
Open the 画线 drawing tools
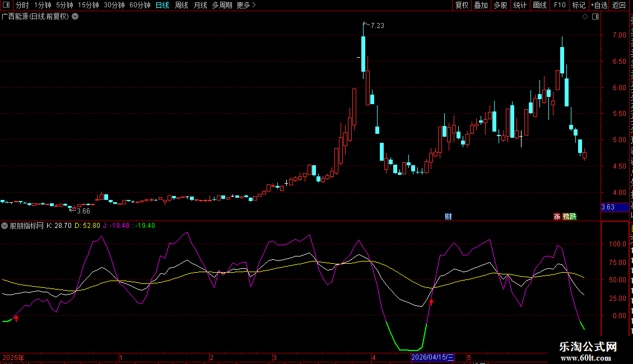(x=540, y=5)
